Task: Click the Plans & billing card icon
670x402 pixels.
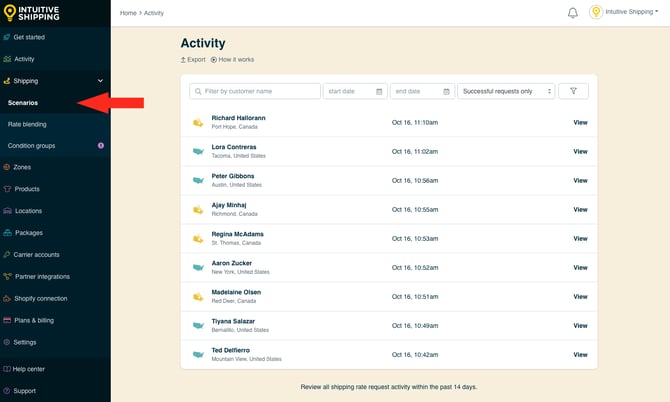Action: tap(7, 320)
